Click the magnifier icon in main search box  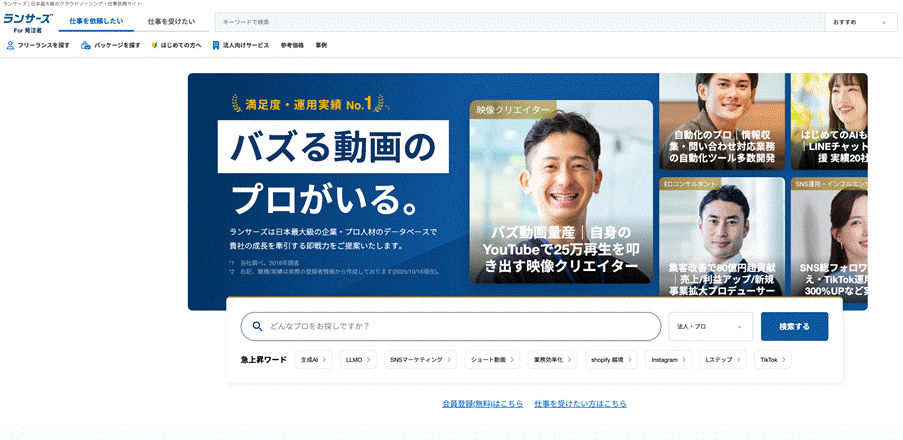pyautogui.click(x=257, y=327)
